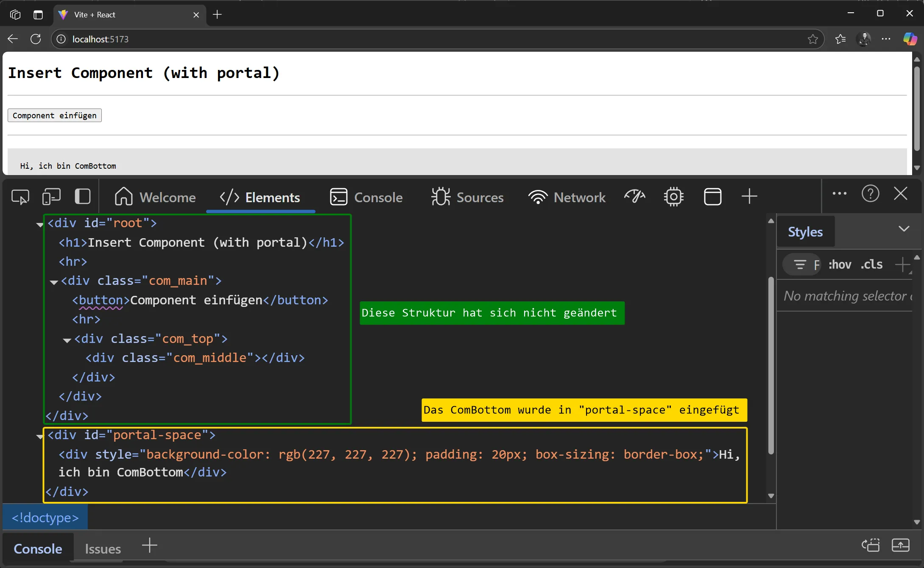Open DevTools help icon
Viewport: 924px width, 568px height.
pyautogui.click(x=870, y=194)
